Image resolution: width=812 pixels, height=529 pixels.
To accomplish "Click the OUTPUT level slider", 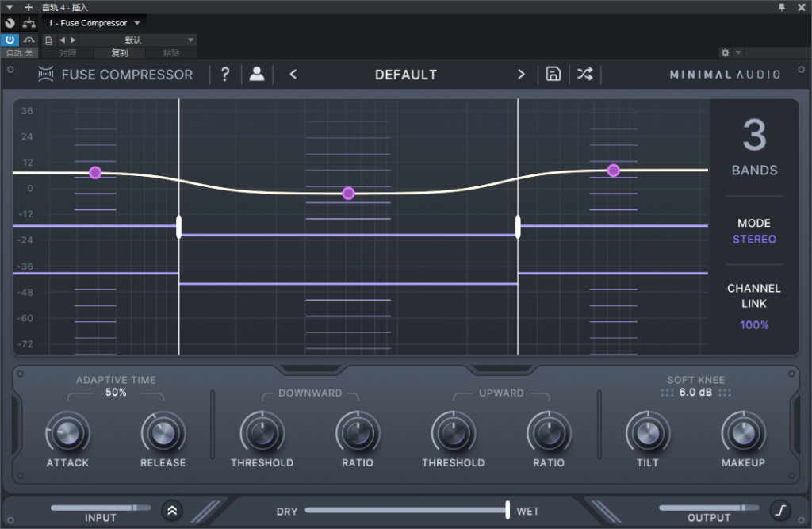I will 709,508.
